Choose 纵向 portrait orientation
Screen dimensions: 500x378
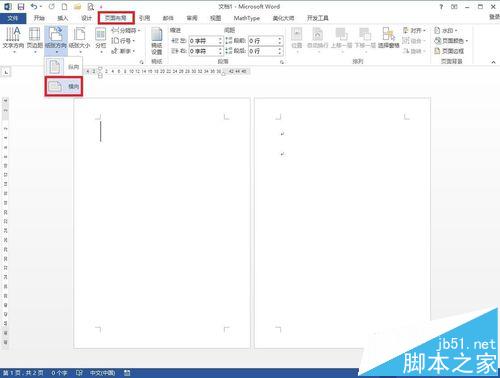tap(64, 67)
